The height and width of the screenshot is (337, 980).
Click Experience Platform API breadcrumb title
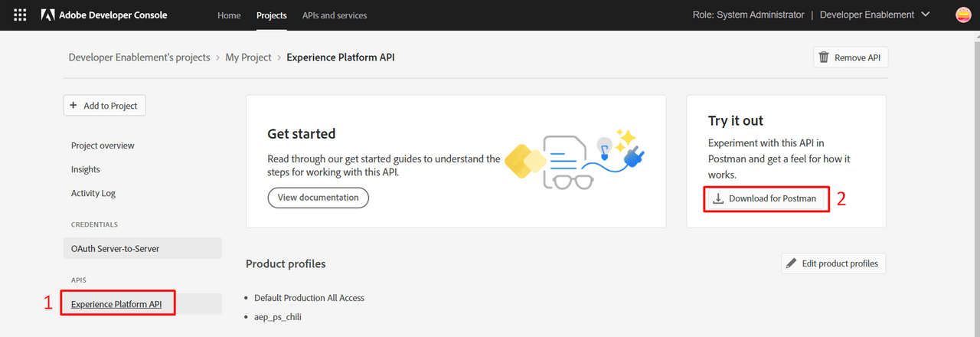(x=341, y=57)
